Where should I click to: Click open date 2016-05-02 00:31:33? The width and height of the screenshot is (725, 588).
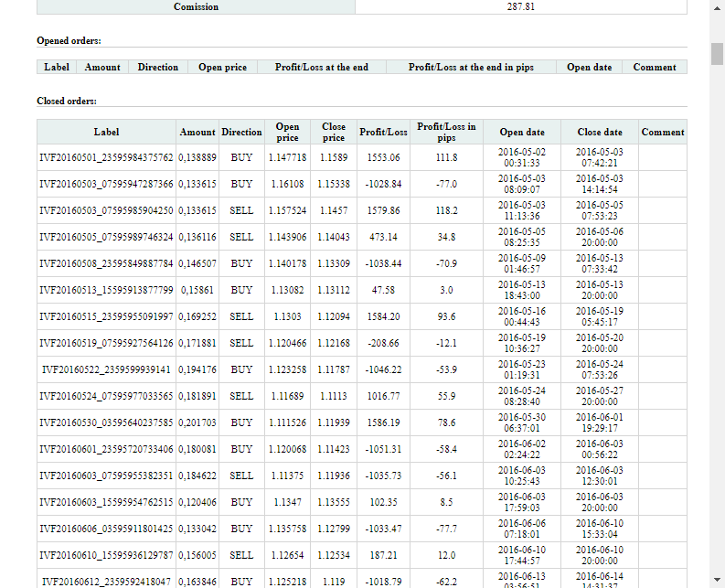(521, 157)
